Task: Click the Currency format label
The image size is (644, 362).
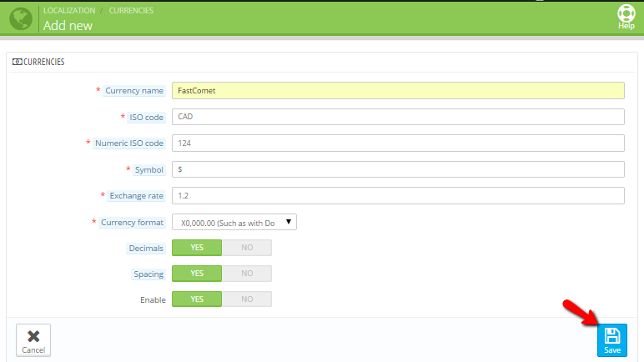Action: (x=132, y=223)
